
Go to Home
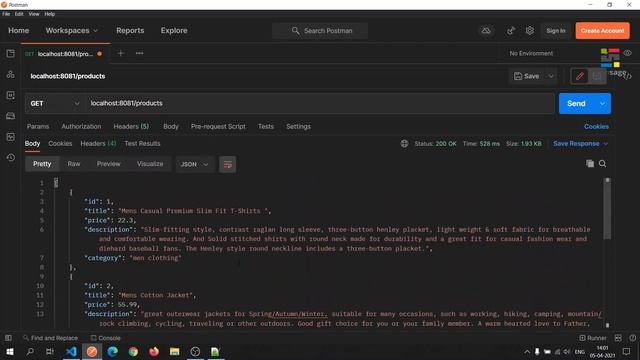pyautogui.click(x=19, y=31)
